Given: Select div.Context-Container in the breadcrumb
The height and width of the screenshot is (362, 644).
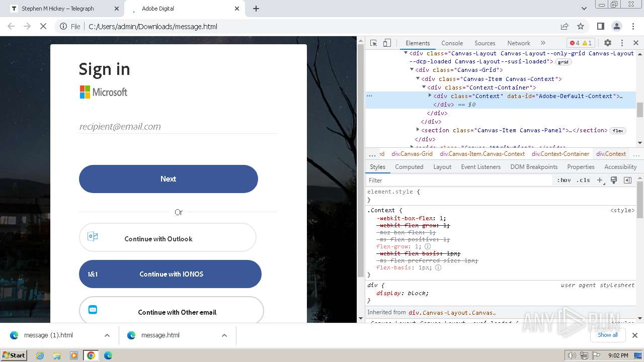Looking at the screenshot, I should tap(560, 154).
